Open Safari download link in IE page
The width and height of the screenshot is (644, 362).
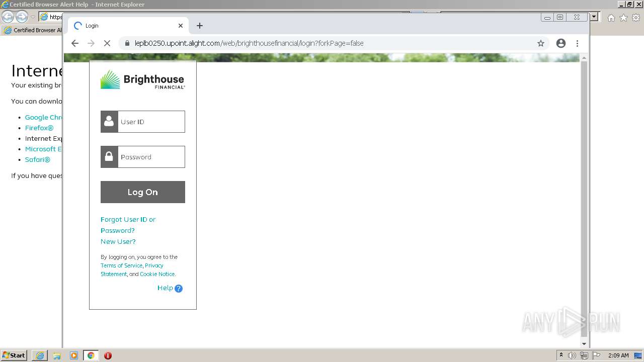(38, 159)
